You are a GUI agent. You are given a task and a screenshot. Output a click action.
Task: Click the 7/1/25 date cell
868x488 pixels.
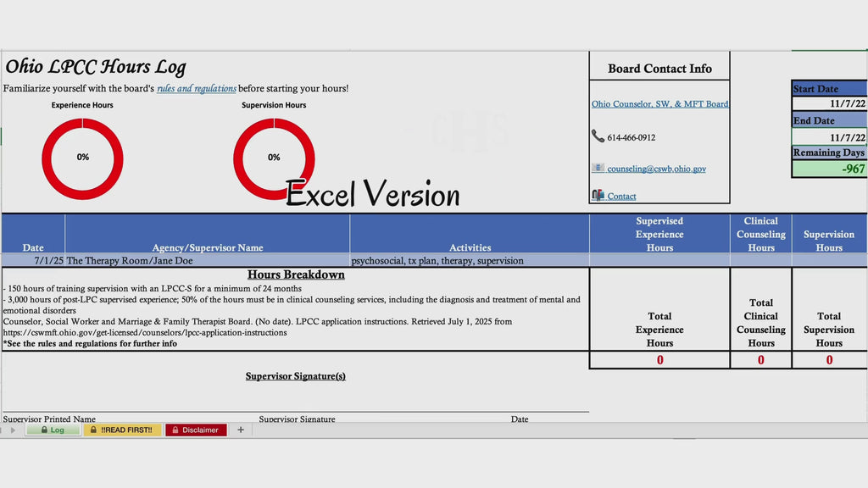(x=33, y=261)
